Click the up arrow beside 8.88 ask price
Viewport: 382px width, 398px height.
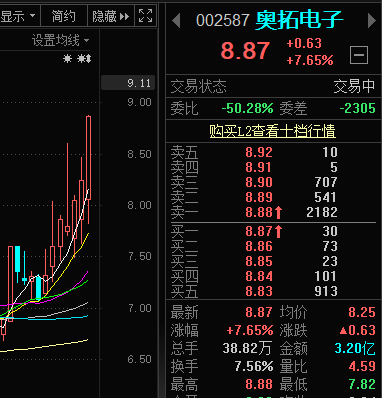279,212
